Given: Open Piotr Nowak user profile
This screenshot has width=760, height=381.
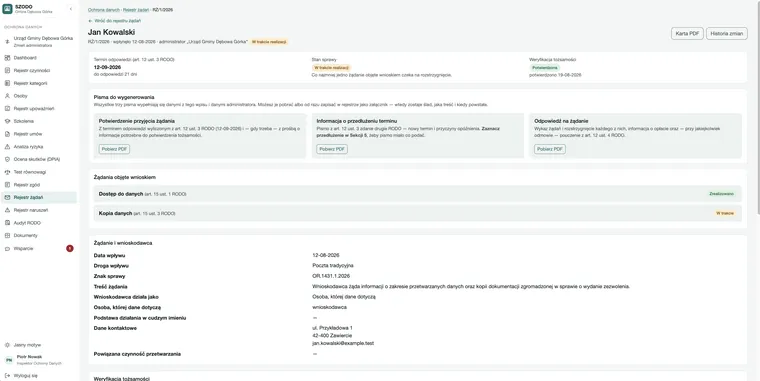Looking at the screenshot, I should (x=39, y=360).
